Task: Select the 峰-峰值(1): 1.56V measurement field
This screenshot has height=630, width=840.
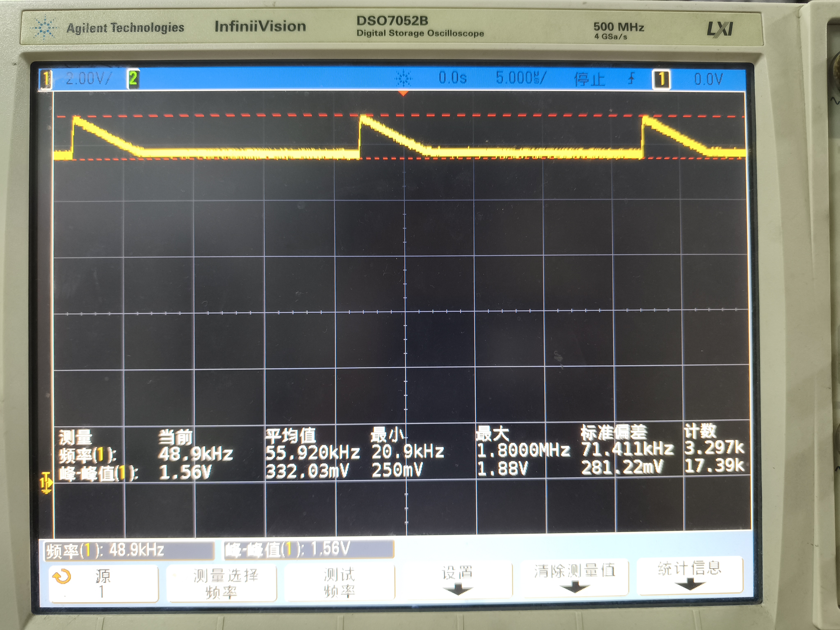Action: [308, 549]
